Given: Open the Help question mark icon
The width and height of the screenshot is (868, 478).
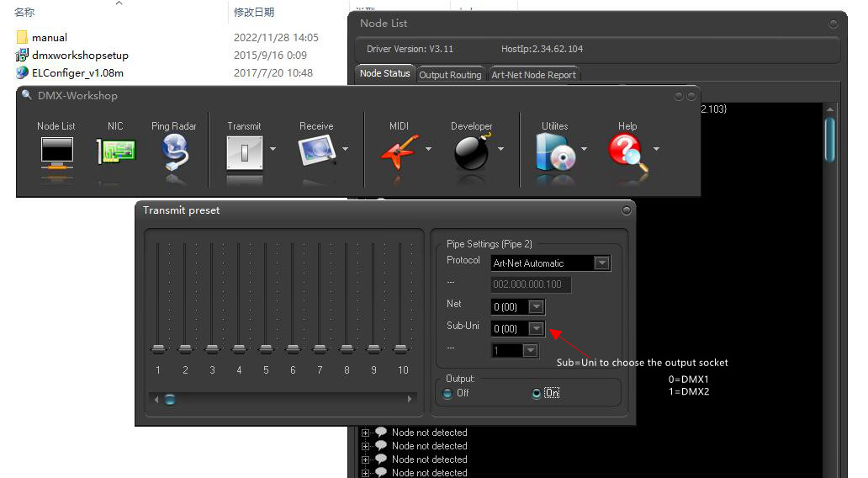Looking at the screenshot, I should tap(628, 151).
